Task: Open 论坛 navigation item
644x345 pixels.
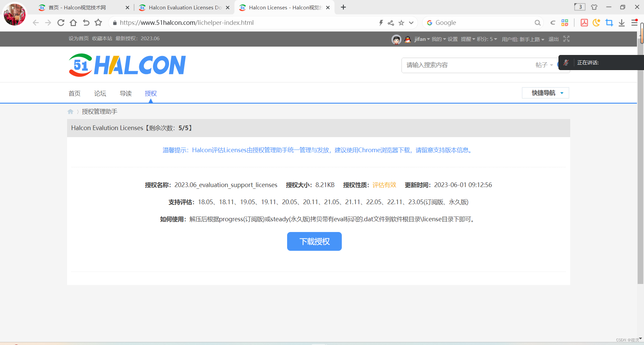Action: pyautogui.click(x=100, y=94)
